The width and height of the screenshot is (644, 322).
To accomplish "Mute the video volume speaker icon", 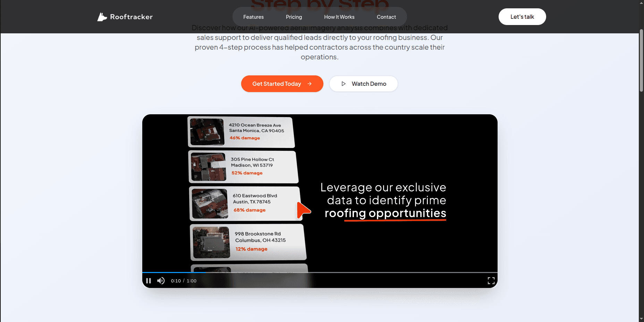I will [161, 281].
